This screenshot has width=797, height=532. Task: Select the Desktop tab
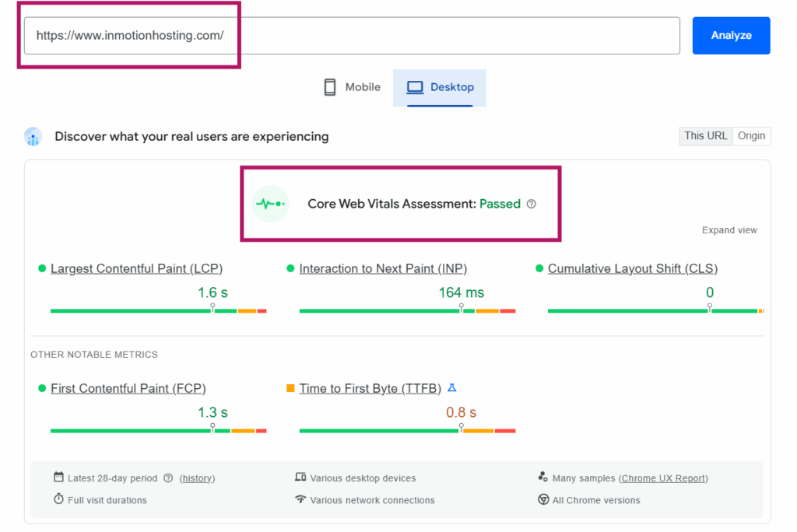440,87
